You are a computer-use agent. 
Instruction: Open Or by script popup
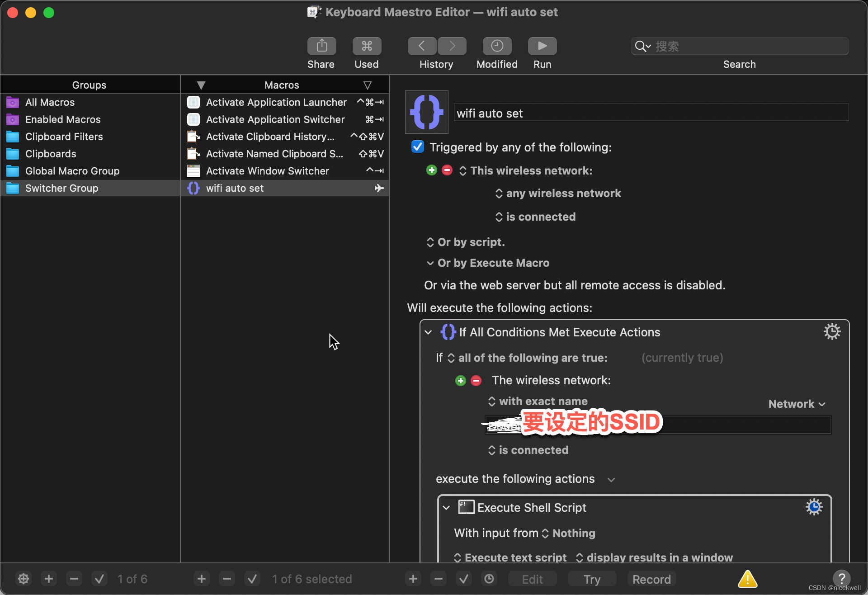(466, 242)
